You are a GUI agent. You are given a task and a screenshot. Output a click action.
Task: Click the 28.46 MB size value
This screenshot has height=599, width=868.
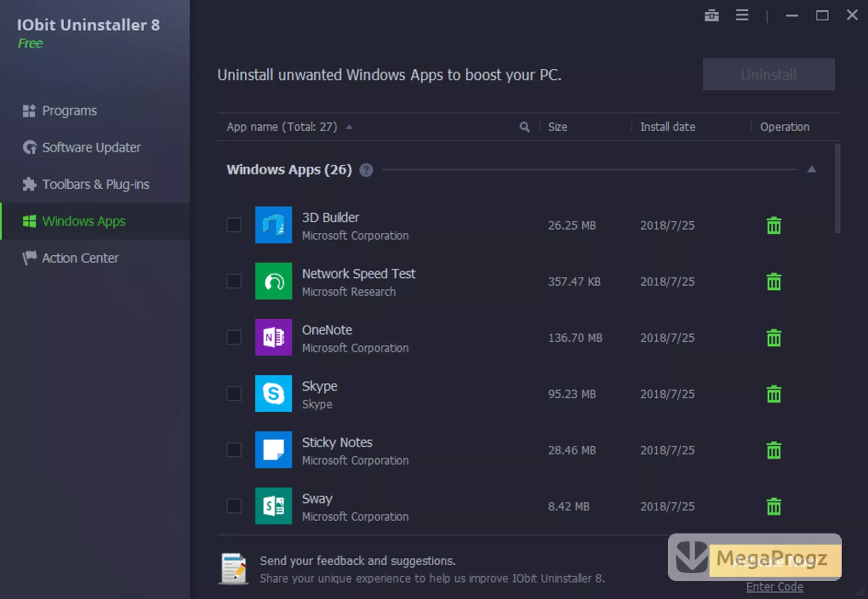(572, 450)
